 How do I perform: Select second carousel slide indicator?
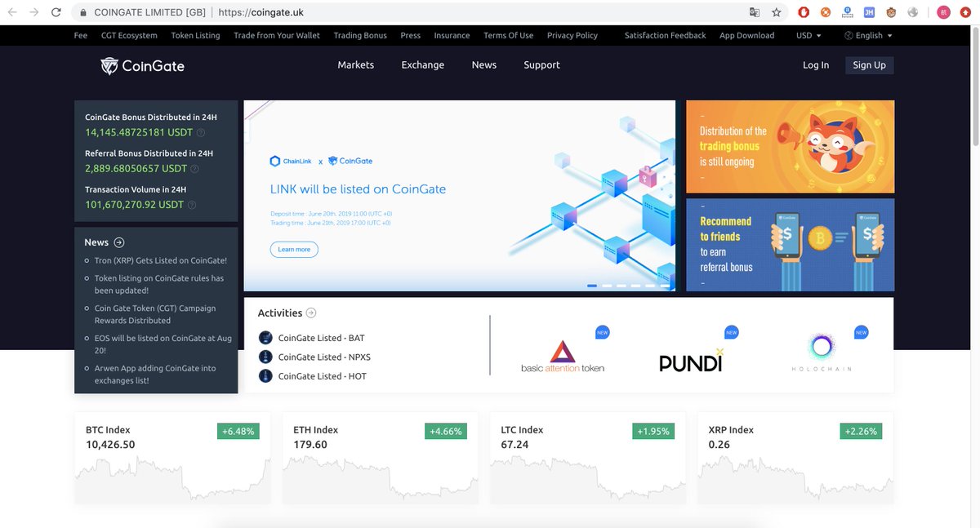tap(607, 286)
